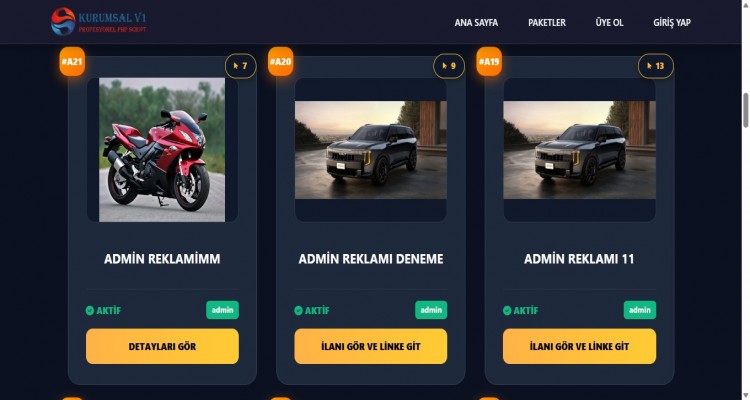Click İLANI GÖR VE LİNKE GİT under ADMİN REKLAMI DENEME
This screenshot has width=750, height=400.
click(x=371, y=346)
